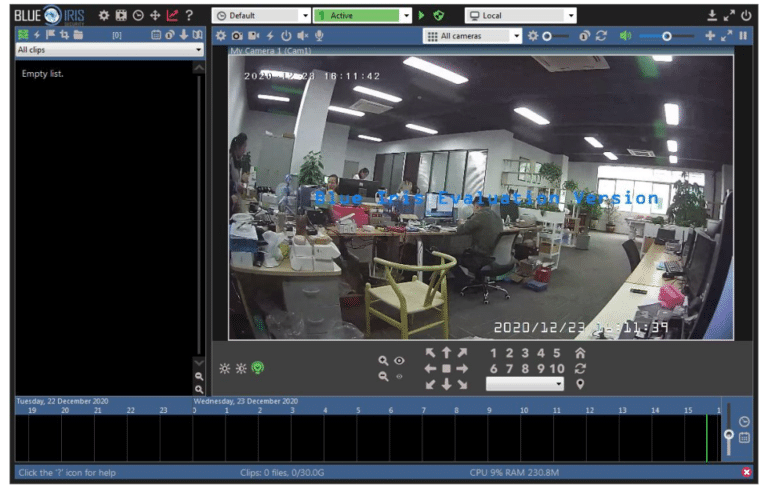Open the All cameras group dropdown
The width and height of the screenshot is (768, 500).
(x=472, y=35)
